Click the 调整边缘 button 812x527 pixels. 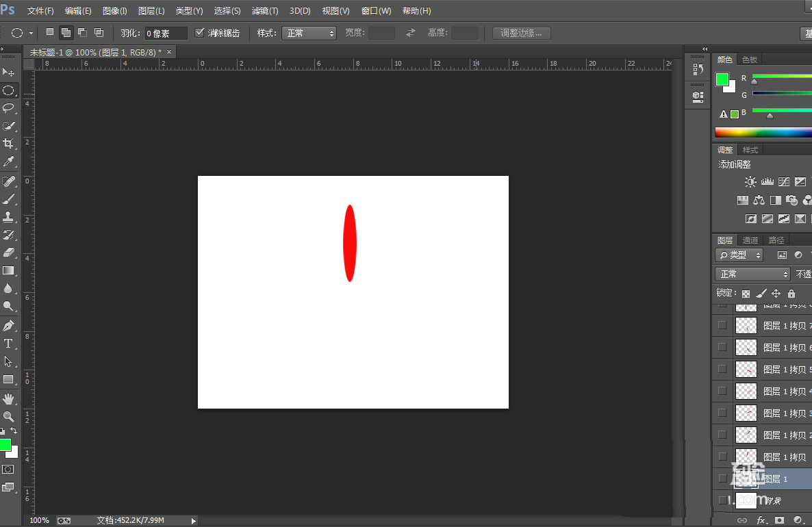pyautogui.click(x=521, y=32)
